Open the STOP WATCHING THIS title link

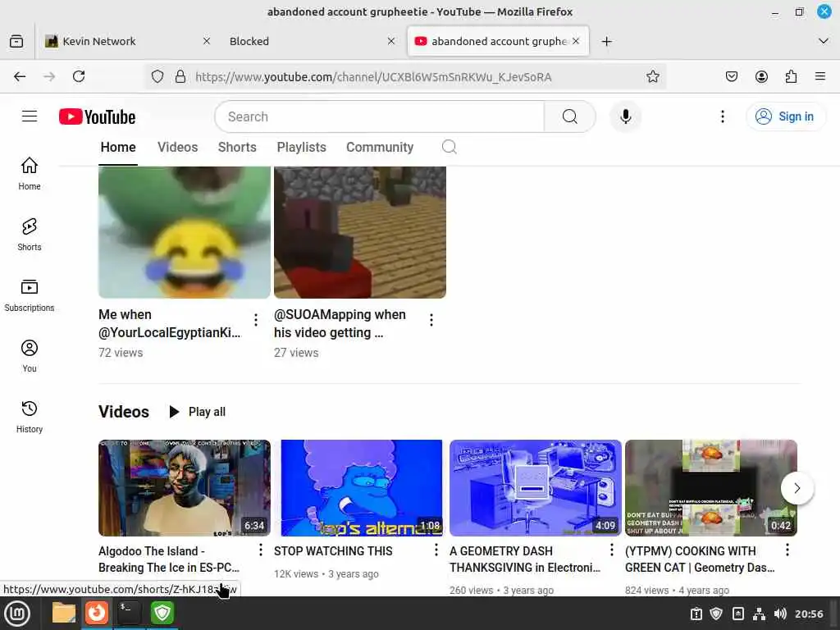click(x=333, y=550)
